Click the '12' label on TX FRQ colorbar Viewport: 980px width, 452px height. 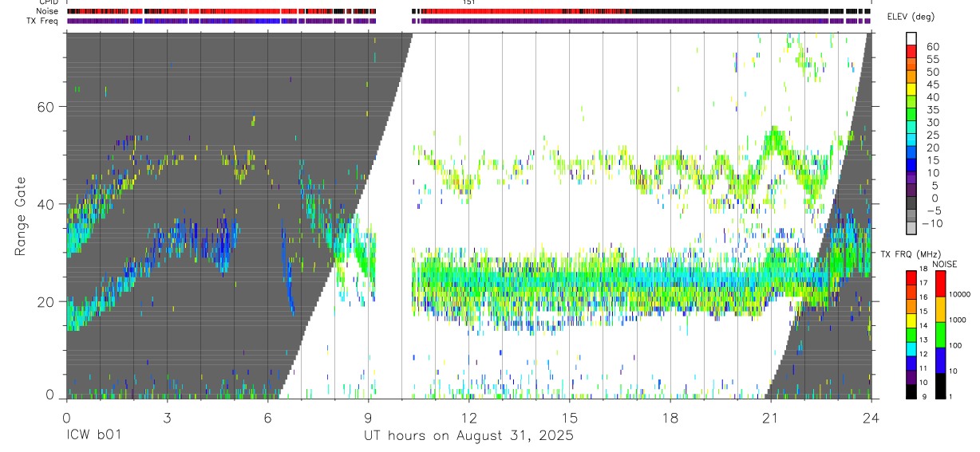click(x=924, y=354)
